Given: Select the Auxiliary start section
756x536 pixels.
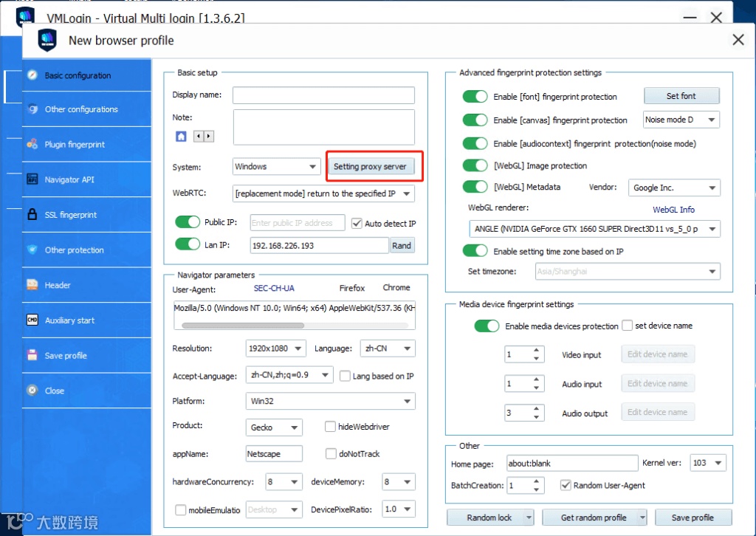Looking at the screenshot, I should click(87, 320).
